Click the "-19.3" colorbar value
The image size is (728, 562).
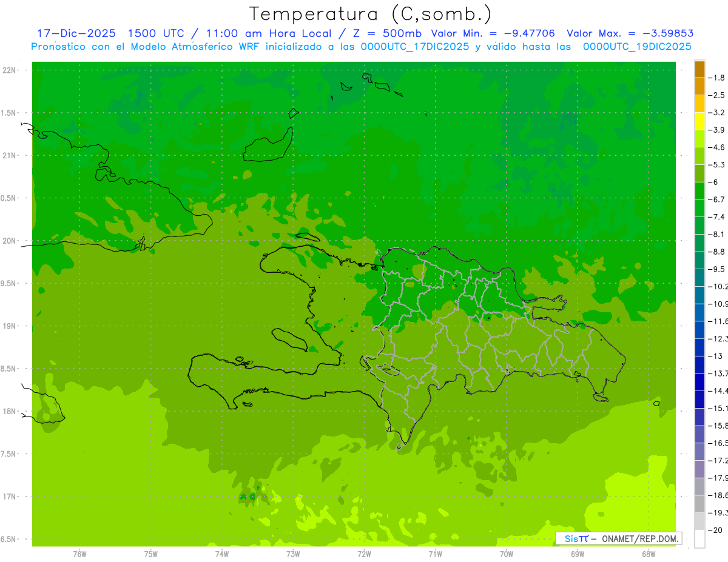click(x=718, y=512)
